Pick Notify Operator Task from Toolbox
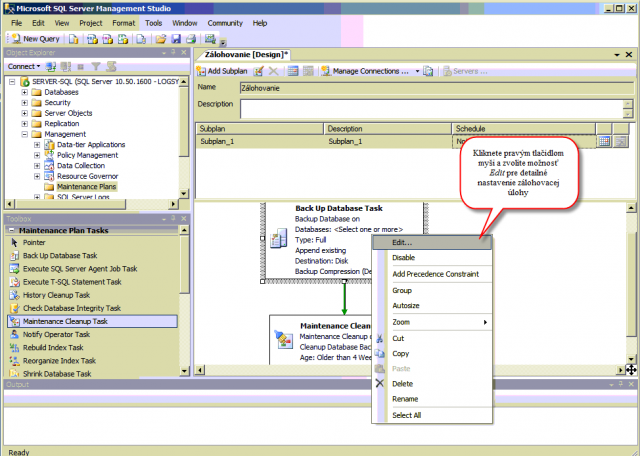 click(93, 334)
